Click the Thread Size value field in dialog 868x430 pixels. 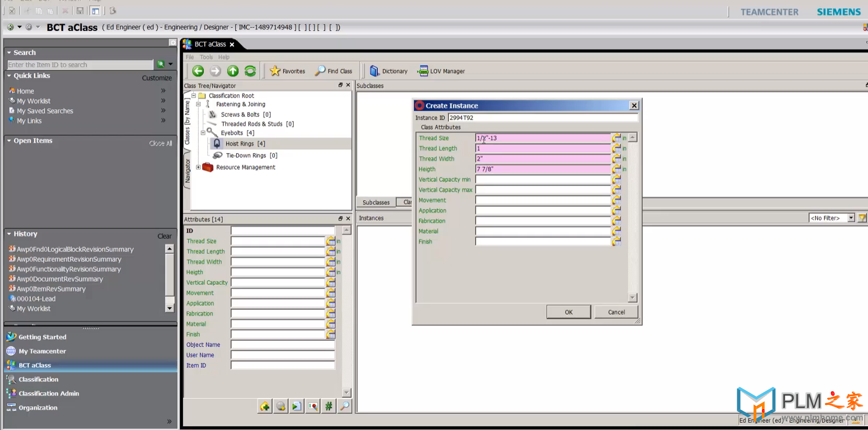tap(543, 138)
